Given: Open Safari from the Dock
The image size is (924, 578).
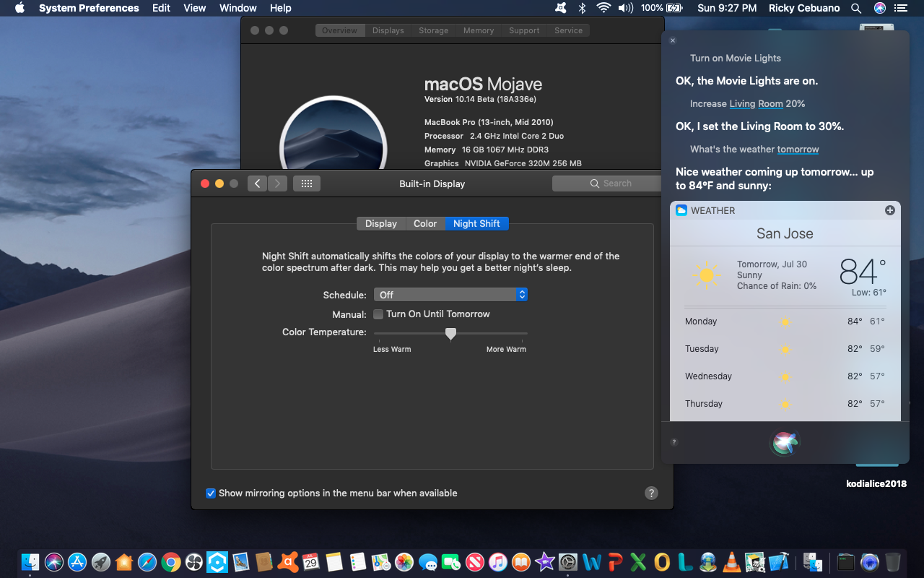Looking at the screenshot, I should [x=147, y=562].
